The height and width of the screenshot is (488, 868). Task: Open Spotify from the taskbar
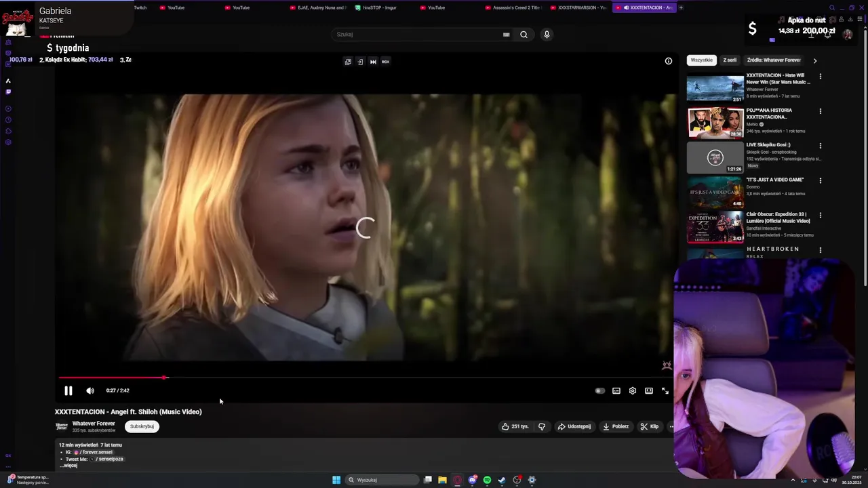point(487,480)
